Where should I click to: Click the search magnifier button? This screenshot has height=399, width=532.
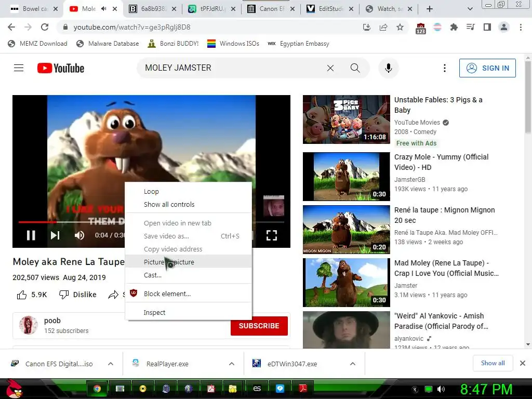pyautogui.click(x=355, y=68)
